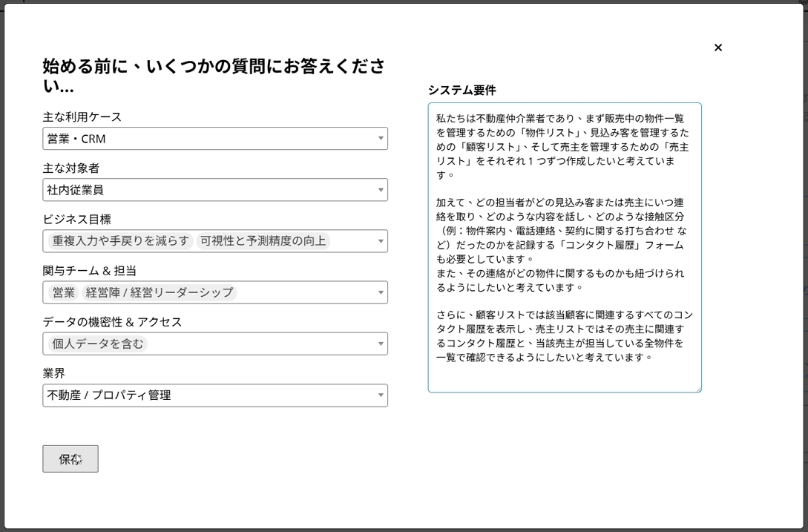This screenshot has height=532, width=808.
Task: Expand the データの機密性 & アクセス dropdown arrow
Action: (x=380, y=344)
